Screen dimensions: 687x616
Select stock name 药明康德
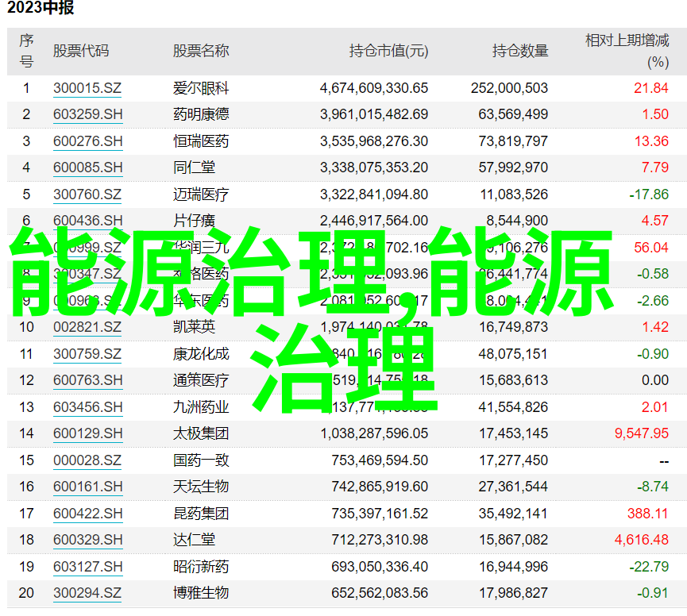(x=201, y=114)
